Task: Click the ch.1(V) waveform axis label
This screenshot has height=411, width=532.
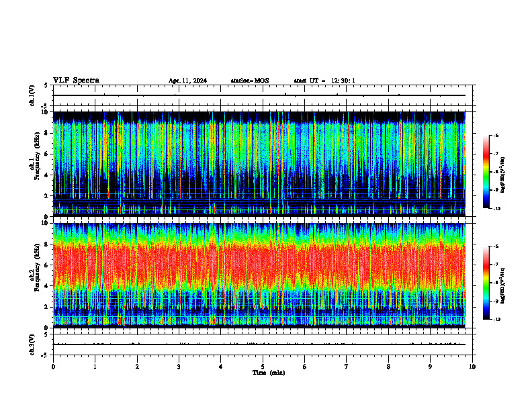Action: click(32, 95)
